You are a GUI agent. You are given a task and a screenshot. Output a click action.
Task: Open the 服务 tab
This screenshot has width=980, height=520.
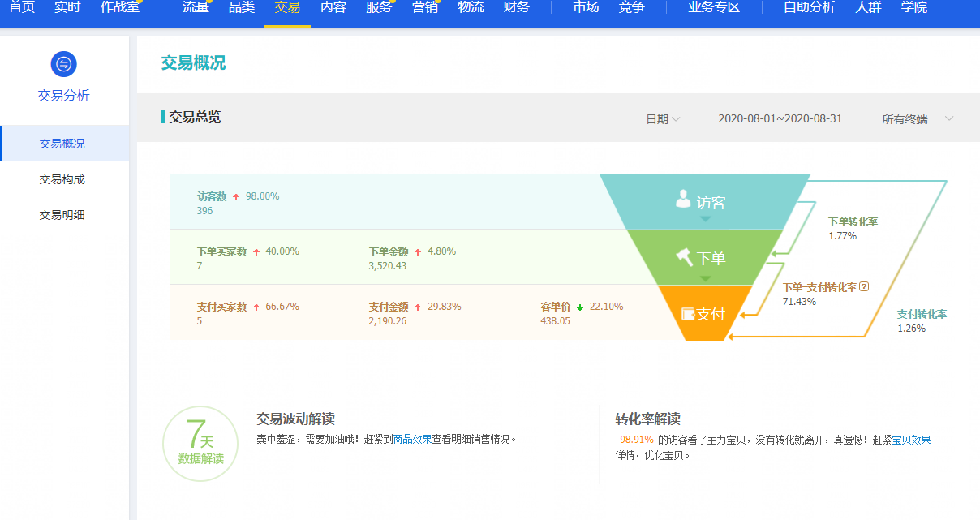tap(379, 8)
